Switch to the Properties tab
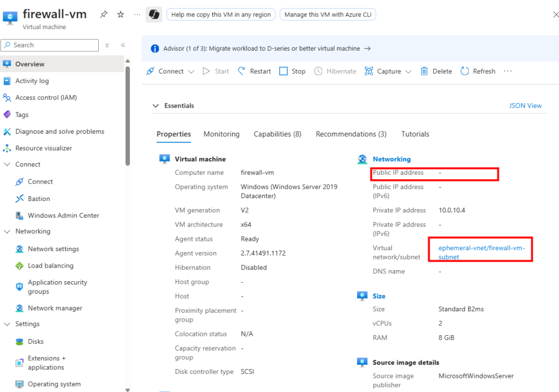 (x=174, y=134)
